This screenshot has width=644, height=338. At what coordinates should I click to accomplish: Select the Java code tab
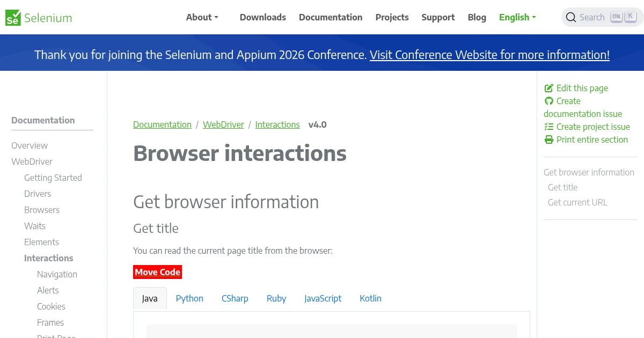150,298
